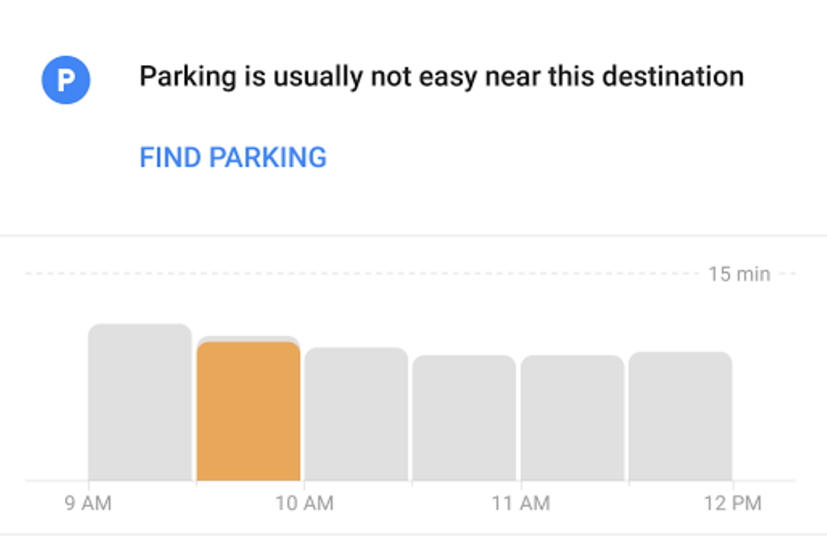827x545 pixels.
Task: Select the gray bar ending at 11 AM
Action: 464,418
